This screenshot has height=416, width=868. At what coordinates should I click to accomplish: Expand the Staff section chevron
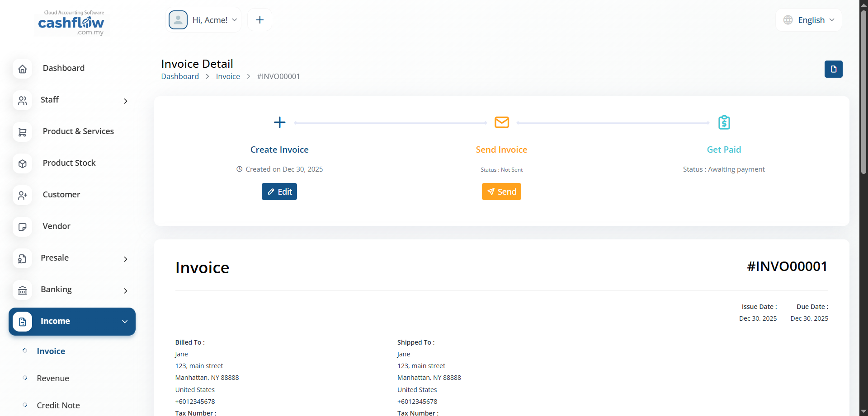(x=125, y=101)
